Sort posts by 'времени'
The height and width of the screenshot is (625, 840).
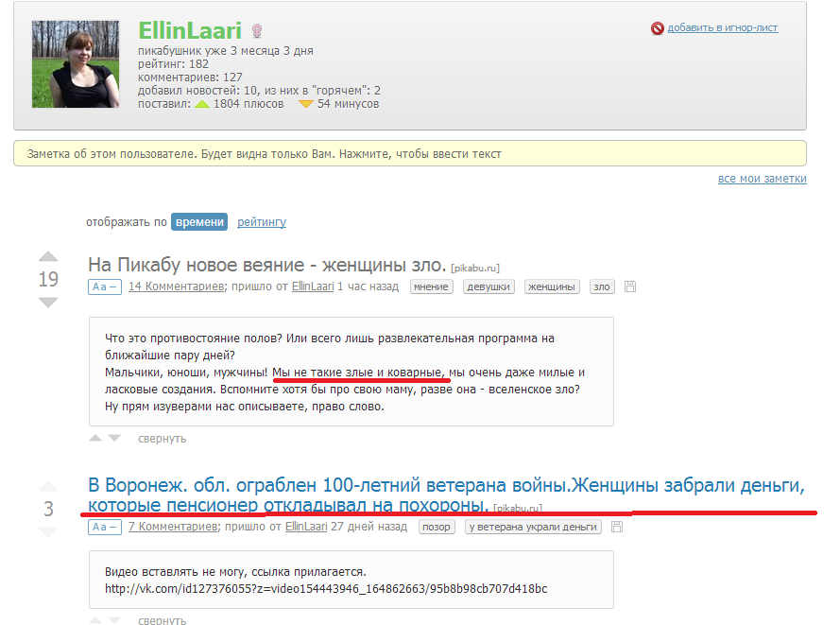click(x=199, y=222)
